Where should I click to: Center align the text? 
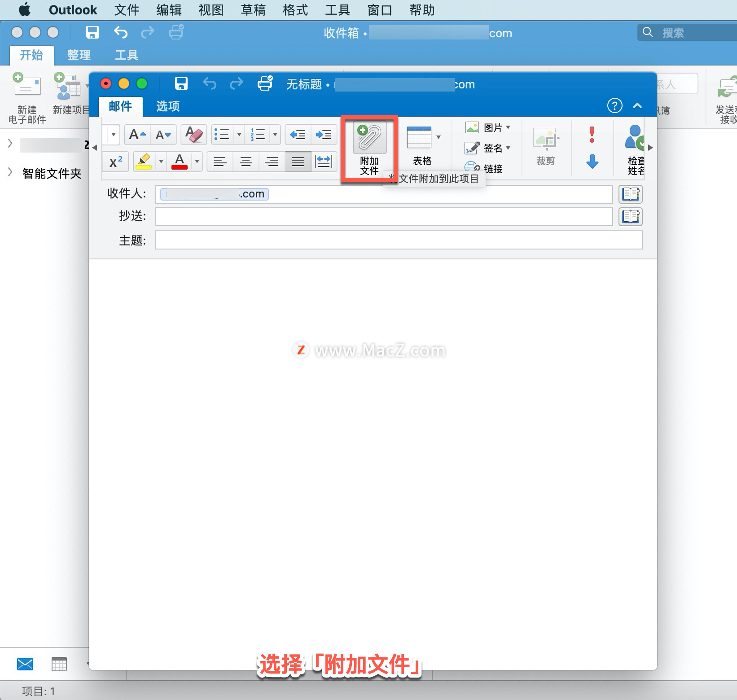246,162
